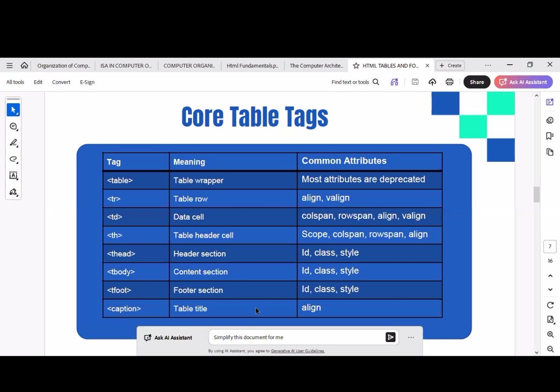This screenshot has height=392, width=560.
Task: Click the cloud upload icon
Action: tap(432, 82)
